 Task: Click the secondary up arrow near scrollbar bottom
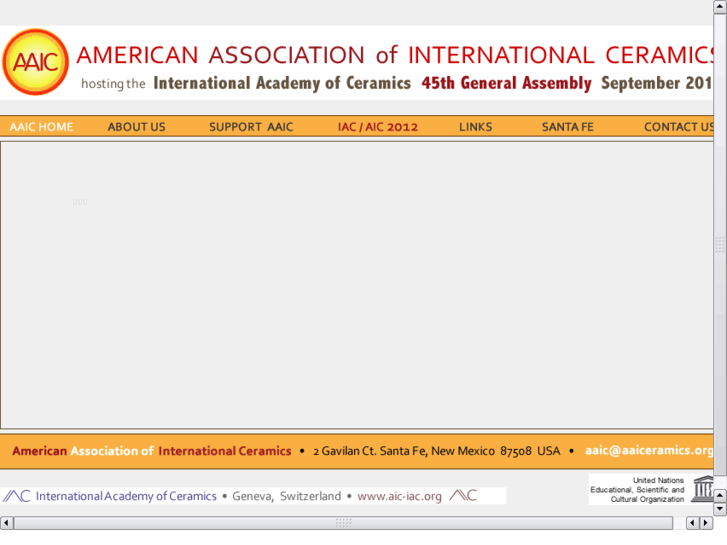point(720,495)
